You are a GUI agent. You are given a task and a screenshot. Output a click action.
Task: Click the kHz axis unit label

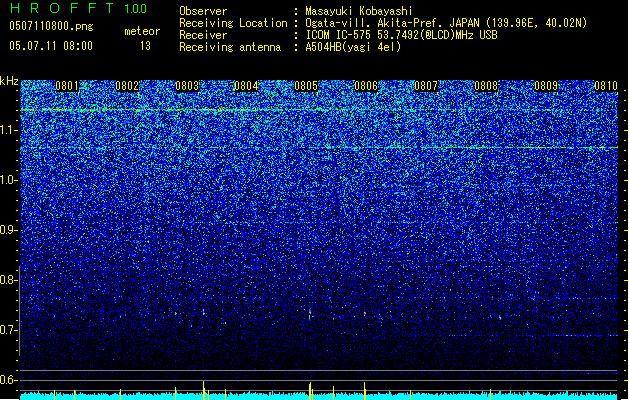pos(9,81)
